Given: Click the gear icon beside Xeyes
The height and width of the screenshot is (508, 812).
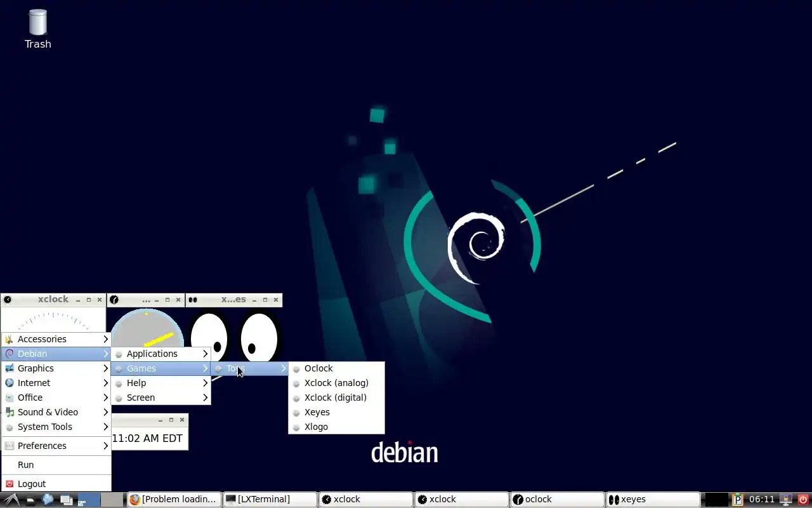Looking at the screenshot, I should point(296,413).
